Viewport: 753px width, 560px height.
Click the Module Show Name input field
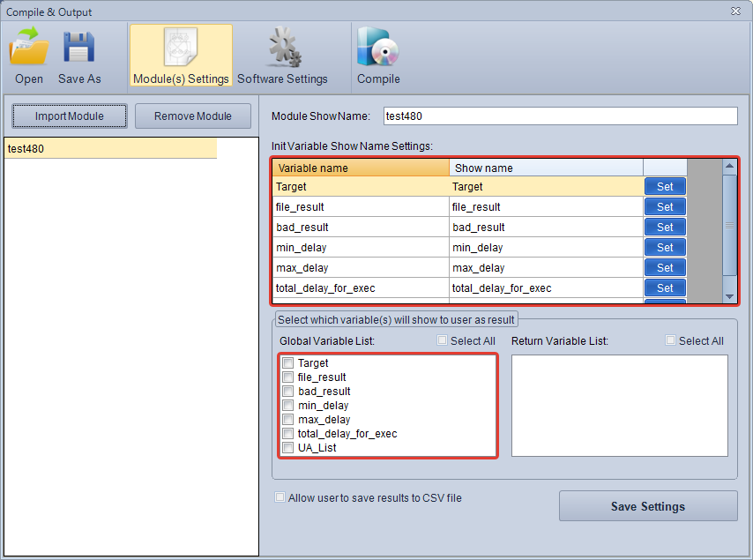[x=560, y=116]
